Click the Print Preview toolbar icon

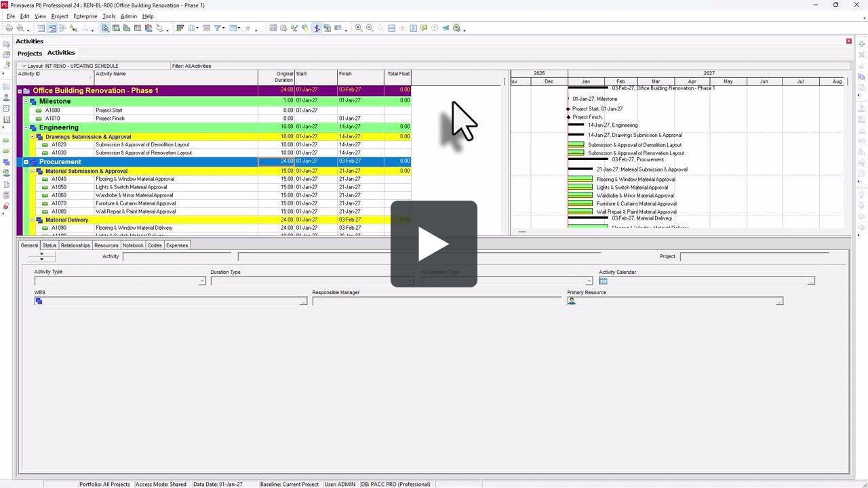[20, 28]
